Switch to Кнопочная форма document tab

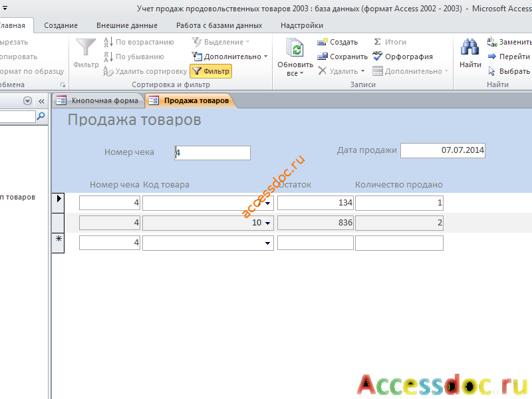point(98,100)
